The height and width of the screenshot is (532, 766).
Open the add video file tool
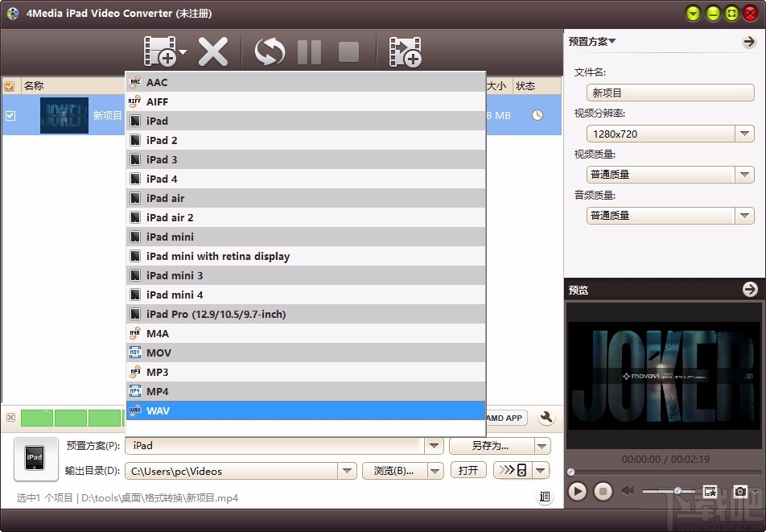pos(161,51)
